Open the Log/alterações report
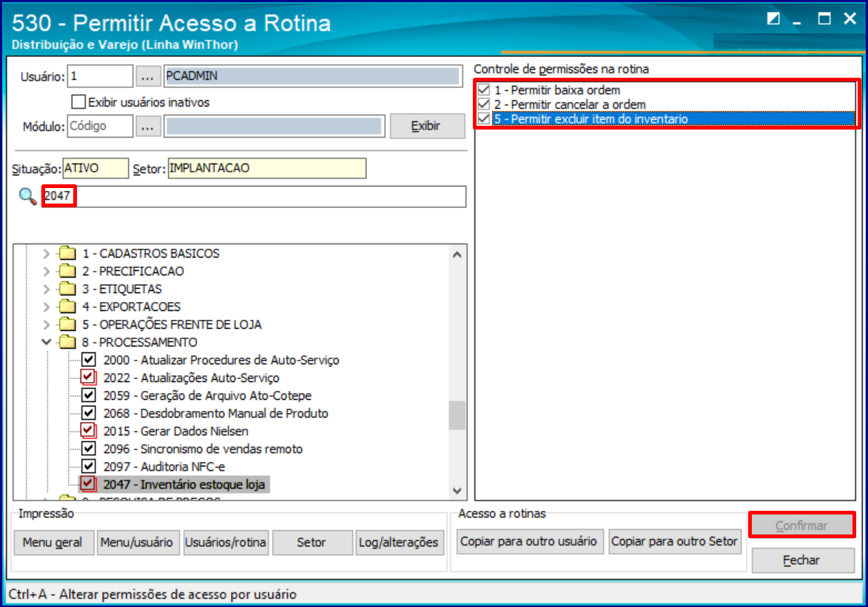This screenshot has height=607, width=868. (399, 542)
